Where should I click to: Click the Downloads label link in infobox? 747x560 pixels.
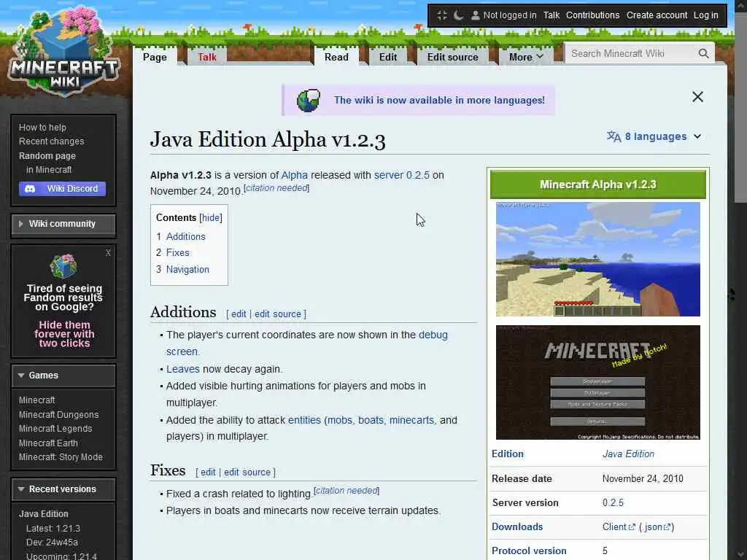coord(517,526)
